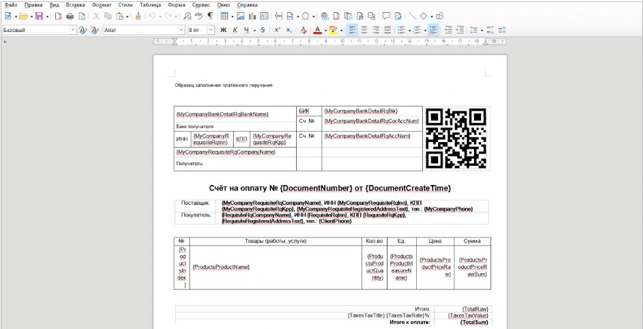The height and width of the screenshot is (329, 644).
Task: Click the Insert comment icon
Action: point(387,16)
